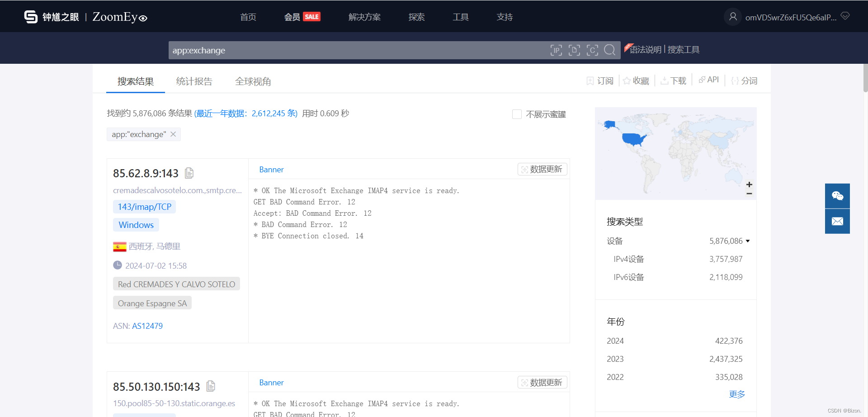This screenshot has height=417, width=868.
Task: Open 搜索工具 link
Action: pos(684,49)
